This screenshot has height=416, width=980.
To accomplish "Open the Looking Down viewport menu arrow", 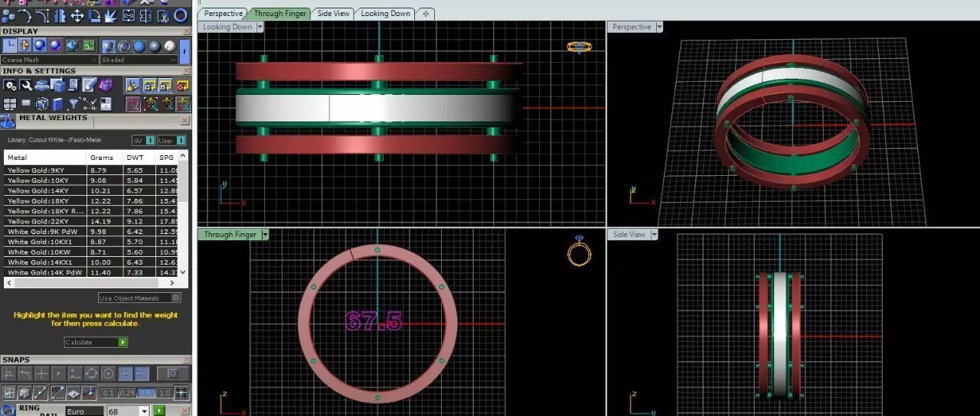I will [x=260, y=27].
